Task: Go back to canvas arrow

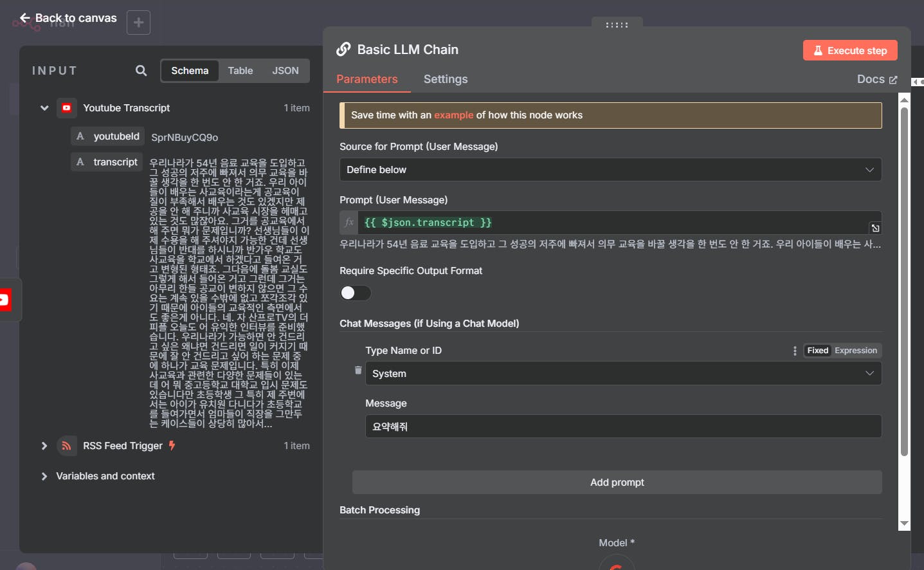Action: tap(25, 18)
